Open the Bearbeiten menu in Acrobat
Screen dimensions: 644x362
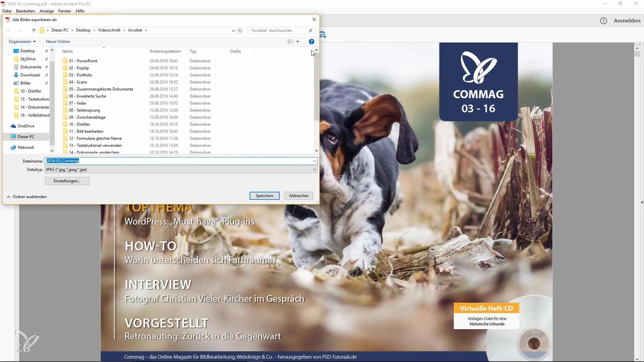pos(25,11)
